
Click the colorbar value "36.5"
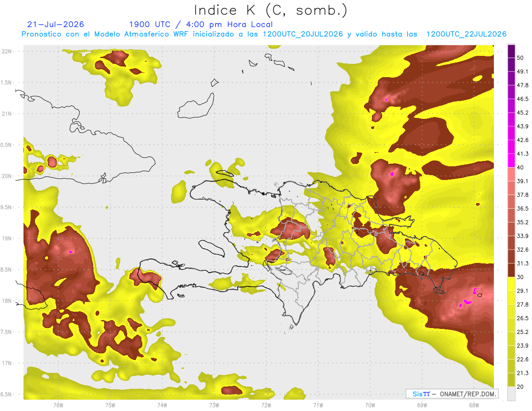[523, 208]
